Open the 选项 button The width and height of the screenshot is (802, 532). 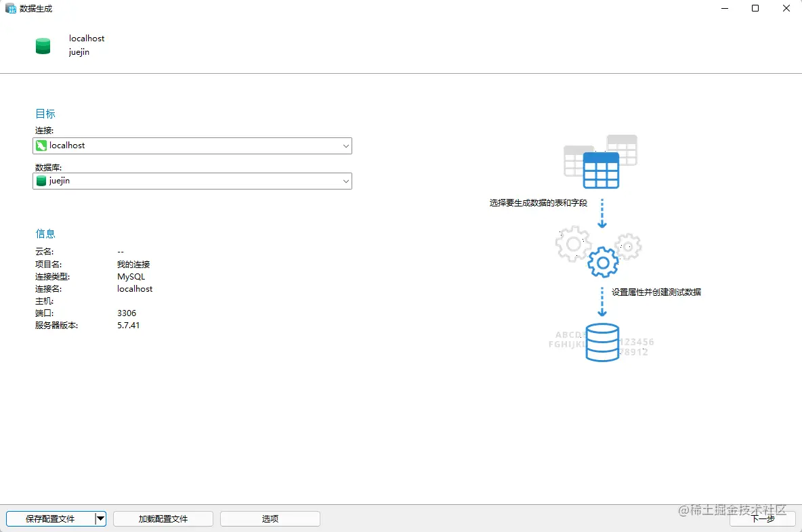(270, 518)
